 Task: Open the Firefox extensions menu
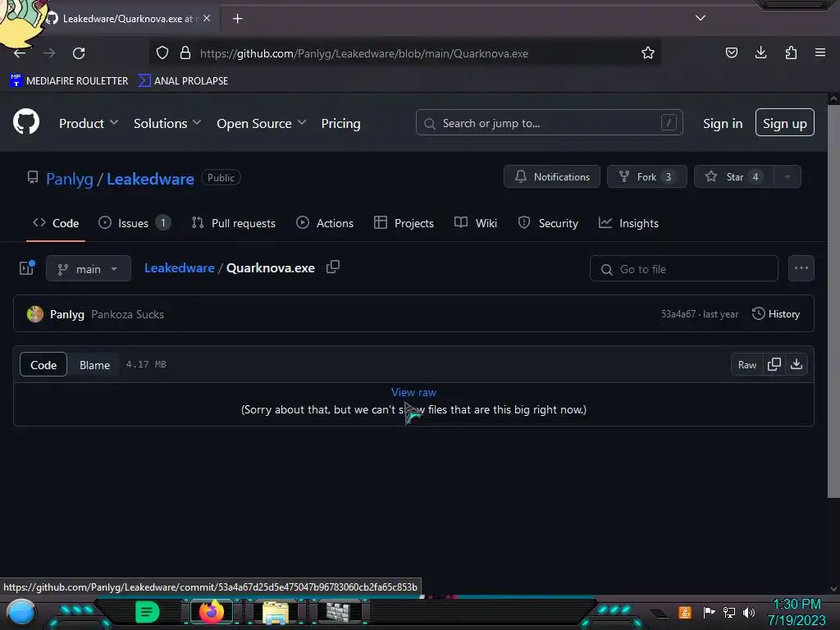tap(791, 52)
